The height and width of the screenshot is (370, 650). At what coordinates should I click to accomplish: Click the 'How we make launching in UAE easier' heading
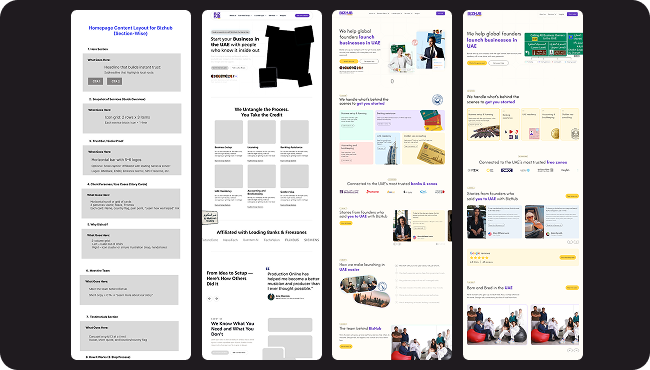(x=362, y=267)
